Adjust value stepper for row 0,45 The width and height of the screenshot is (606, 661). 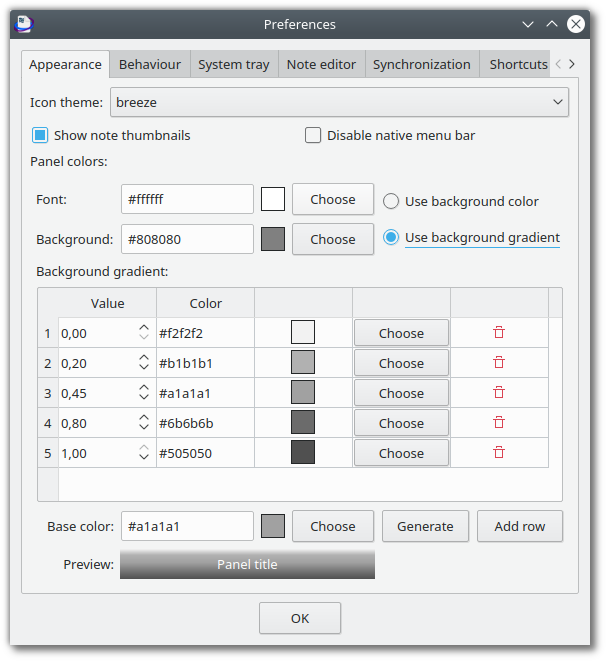pos(144,392)
